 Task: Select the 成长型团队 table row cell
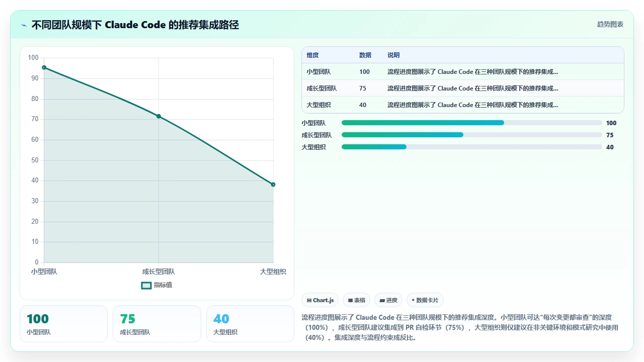pos(321,88)
